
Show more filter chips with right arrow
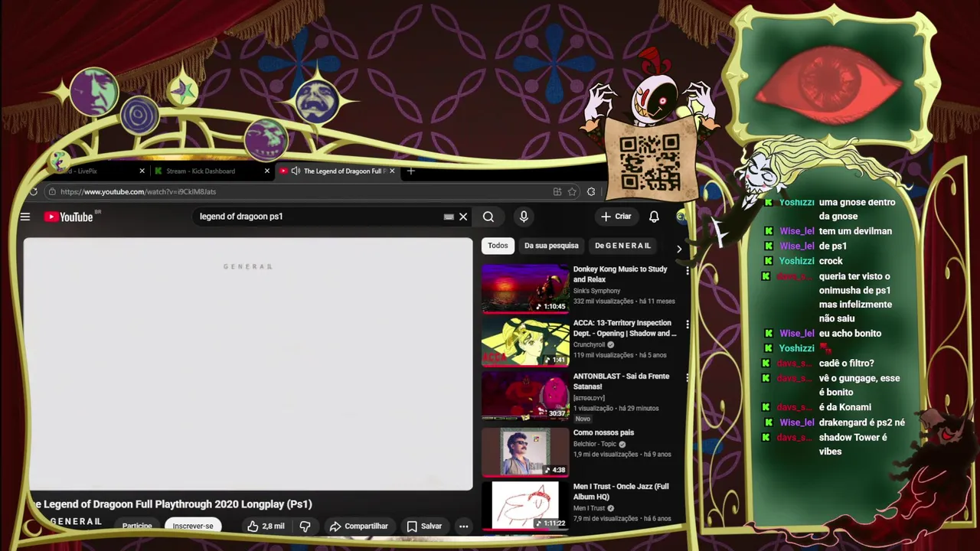tap(678, 249)
